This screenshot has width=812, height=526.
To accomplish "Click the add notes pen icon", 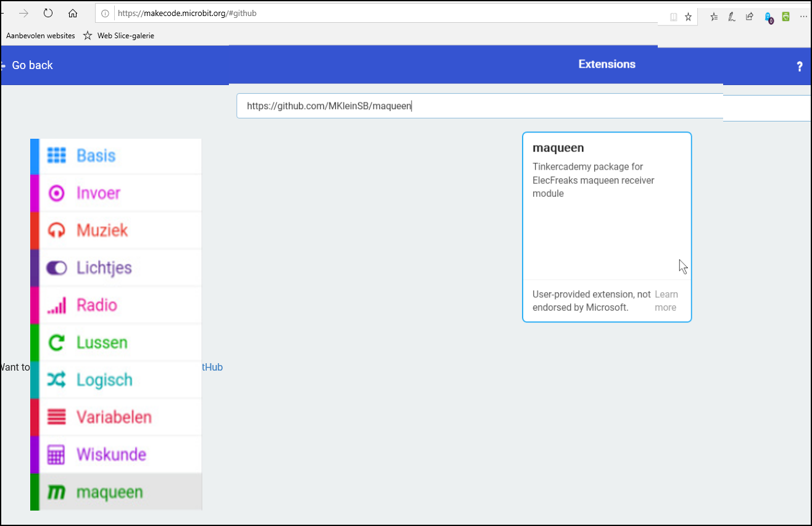I will (731, 17).
